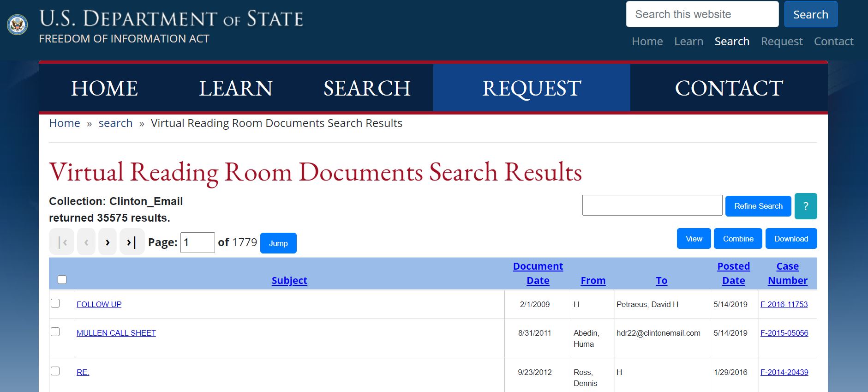Image resolution: width=868 pixels, height=392 pixels.
Task: Sort by the Subject column header
Action: 289,280
